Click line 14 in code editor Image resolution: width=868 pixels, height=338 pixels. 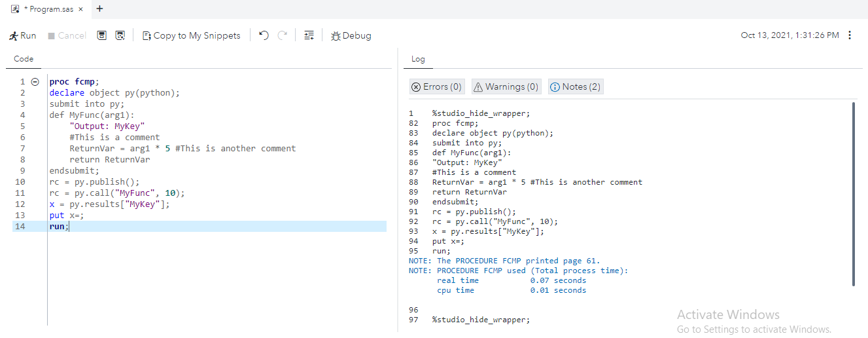click(196, 226)
